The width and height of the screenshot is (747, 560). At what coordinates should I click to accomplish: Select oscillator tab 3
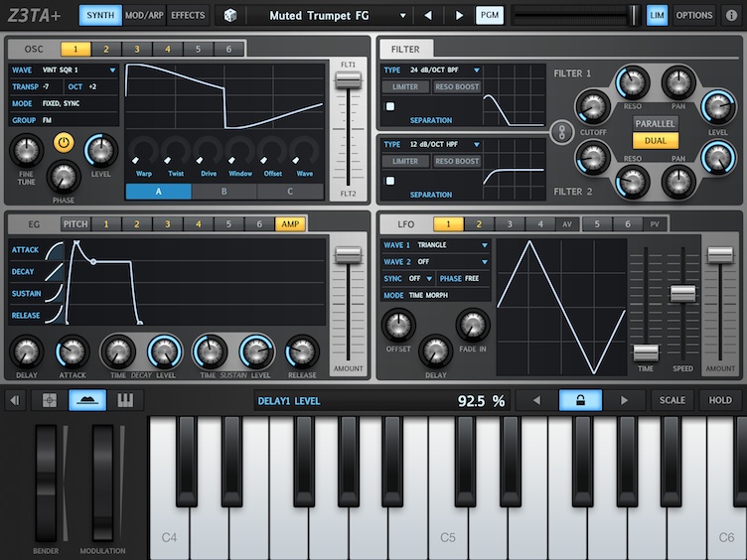coord(137,49)
